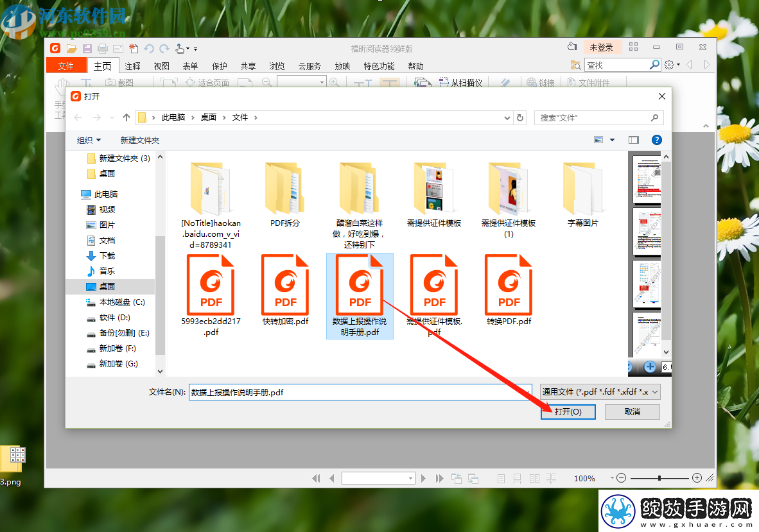Click the hand touch mode icon
Screen dimensions: 759x532
tap(180, 48)
